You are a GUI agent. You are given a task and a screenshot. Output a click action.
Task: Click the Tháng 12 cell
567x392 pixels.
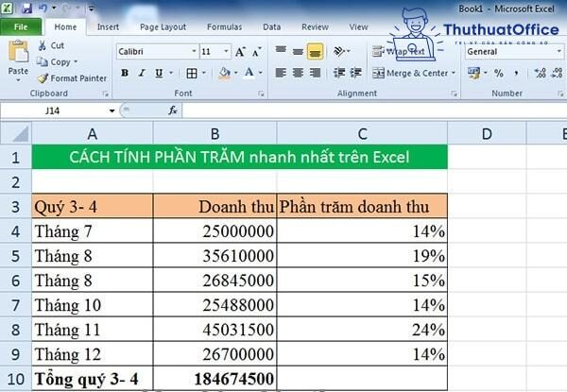[93, 354]
